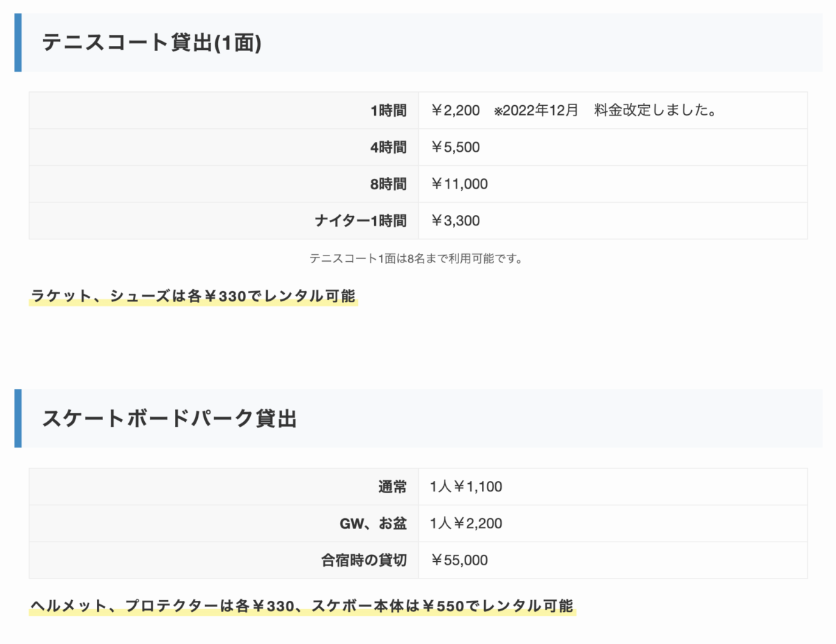
Task: Click the 1人¥1,100 price cell
Action: pyautogui.click(x=466, y=487)
